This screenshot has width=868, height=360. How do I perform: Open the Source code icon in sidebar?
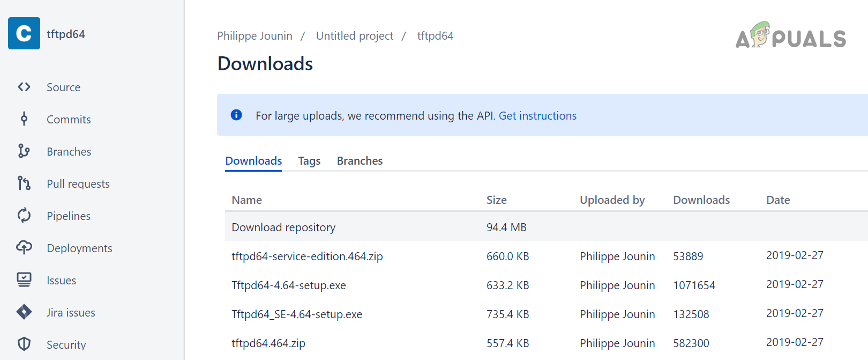pos(24,87)
